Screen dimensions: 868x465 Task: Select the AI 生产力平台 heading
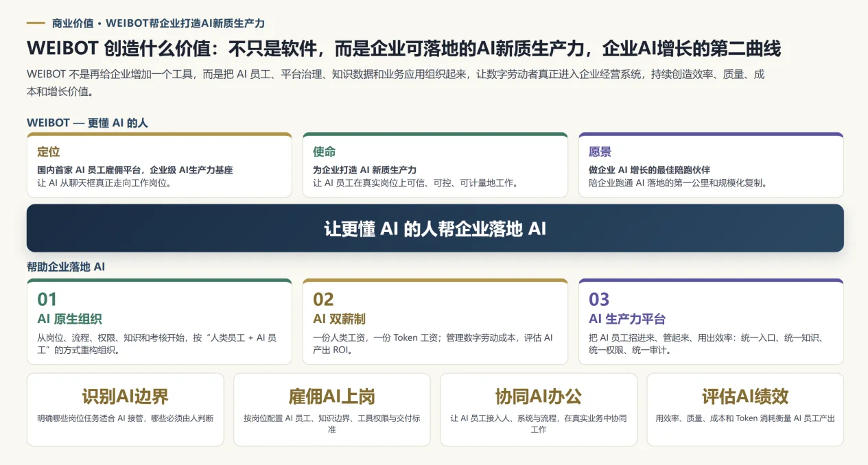coord(627,319)
